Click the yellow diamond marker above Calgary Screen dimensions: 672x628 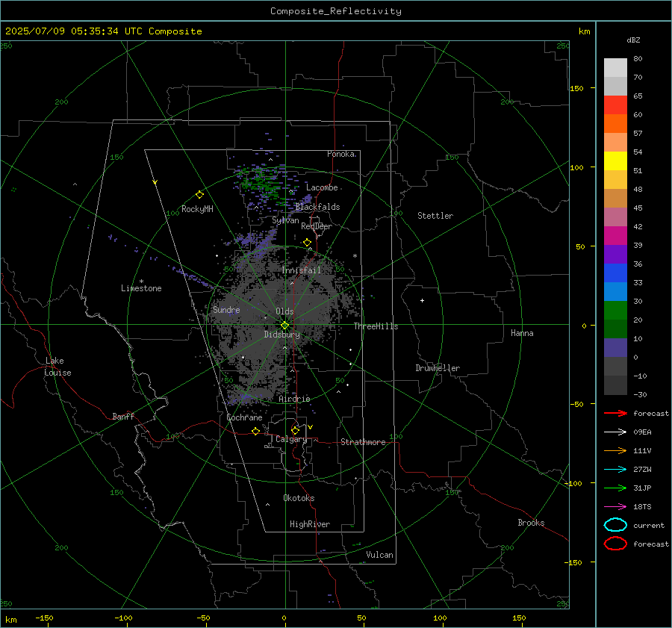[295, 430]
